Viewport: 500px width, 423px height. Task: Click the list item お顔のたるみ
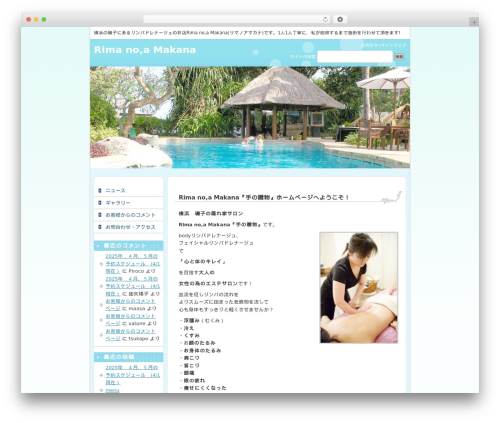[x=199, y=343]
